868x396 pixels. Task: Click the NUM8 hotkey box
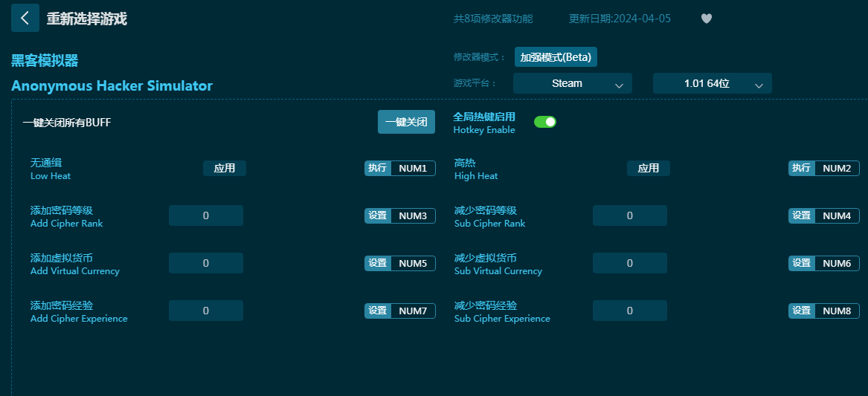coord(837,311)
